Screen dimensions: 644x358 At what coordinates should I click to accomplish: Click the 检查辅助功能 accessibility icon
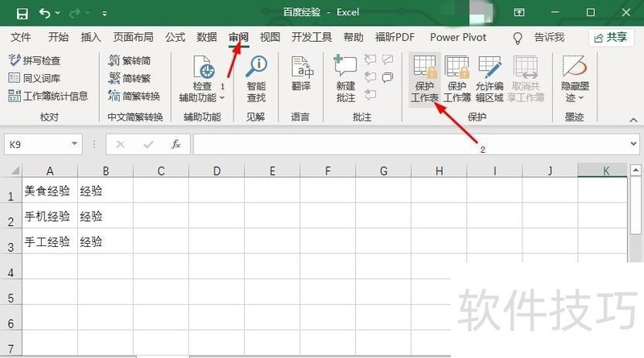[204, 68]
